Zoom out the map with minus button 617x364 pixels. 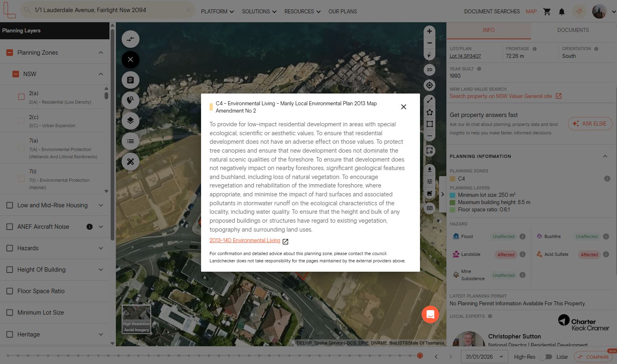(429, 43)
